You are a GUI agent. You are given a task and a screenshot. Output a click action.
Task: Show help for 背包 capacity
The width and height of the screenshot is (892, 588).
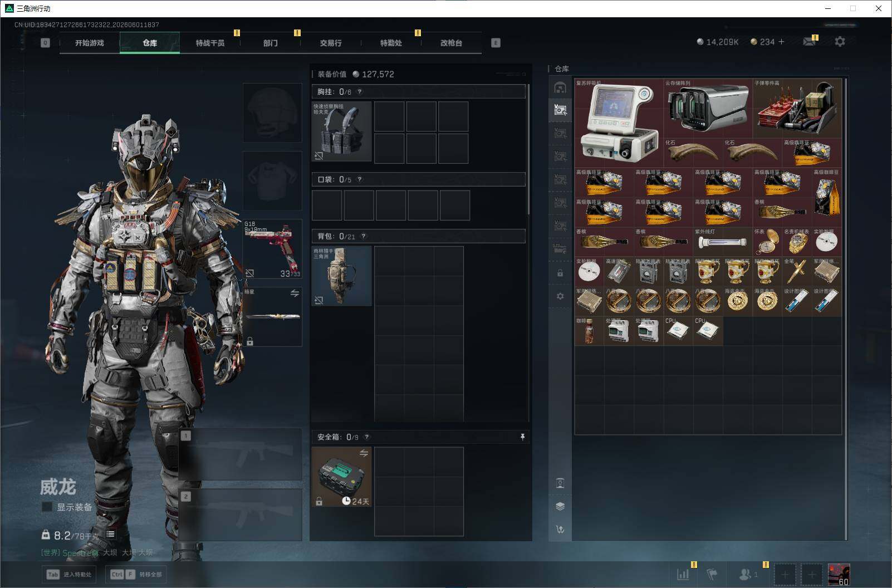[x=363, y=236]
